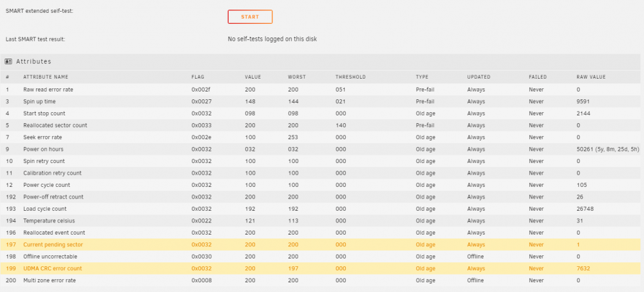Click Pre-fail type of Raw read error rate
Viewport: 644px width, 292px height.
424,89
